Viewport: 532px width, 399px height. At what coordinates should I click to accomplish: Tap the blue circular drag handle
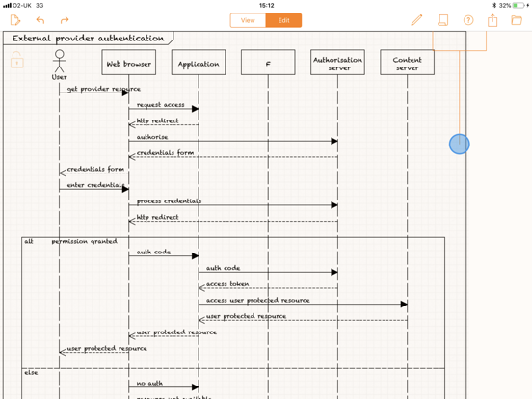460,145
